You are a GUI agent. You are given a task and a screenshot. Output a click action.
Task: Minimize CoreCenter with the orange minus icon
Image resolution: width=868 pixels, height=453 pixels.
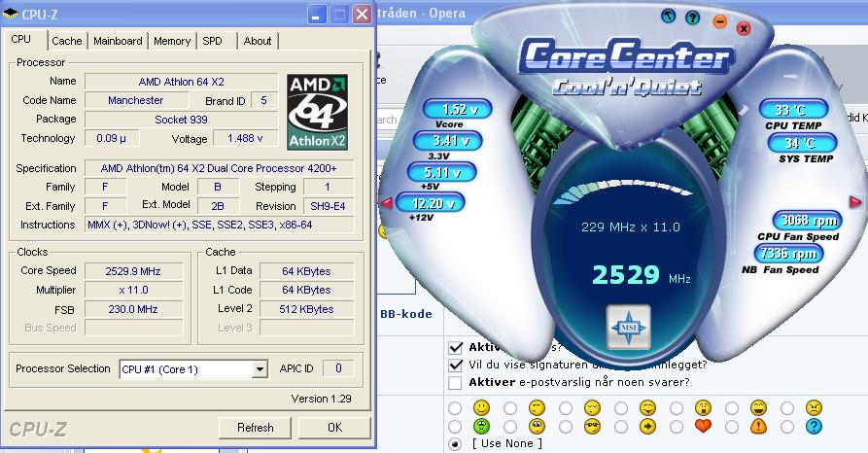pyautogui.click(x=719, y=22)
